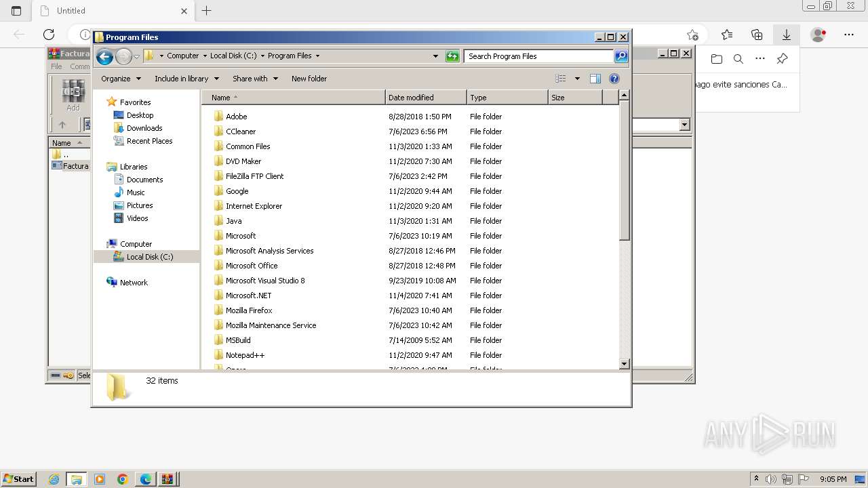Select Videos library in navigation pane
The height and width of the screenshot is (488, 868).
pyautogui.click(x=137, y=218)
